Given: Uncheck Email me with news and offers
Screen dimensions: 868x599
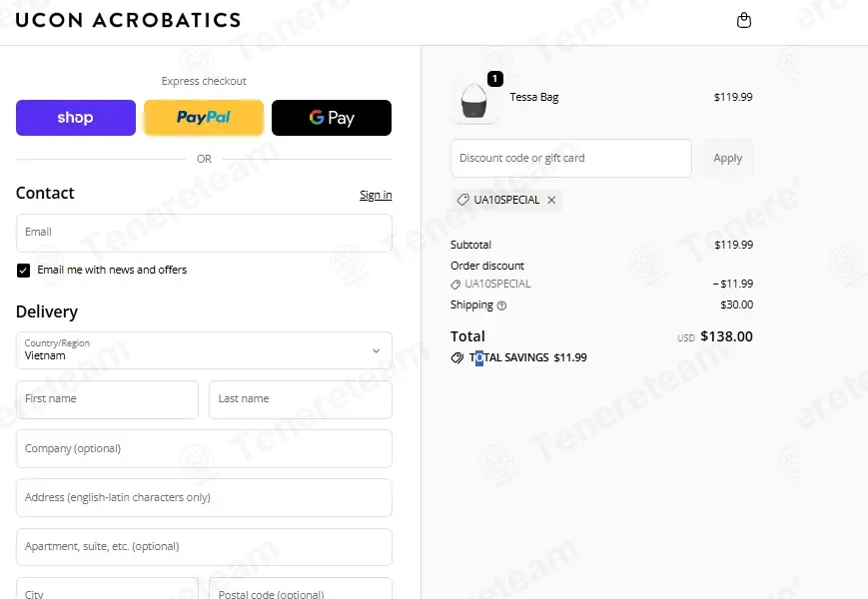Looking at the screenshot, I should pos(23,271).
